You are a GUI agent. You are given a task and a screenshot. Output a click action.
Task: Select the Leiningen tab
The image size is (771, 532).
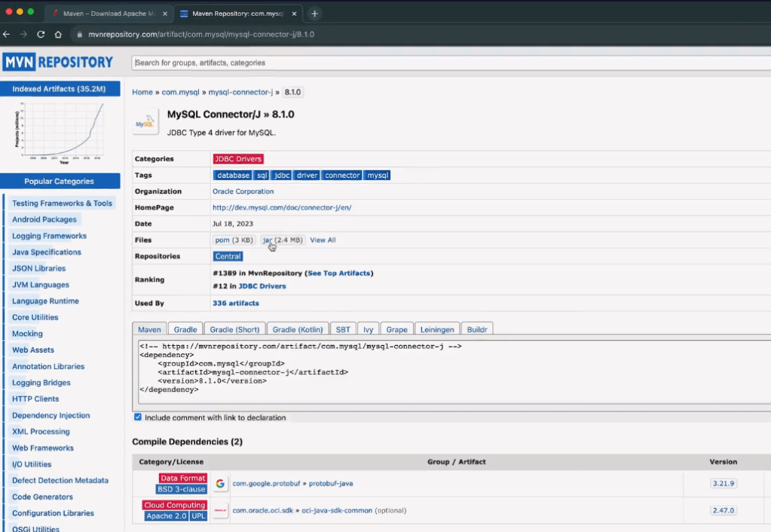click(437, 329)
